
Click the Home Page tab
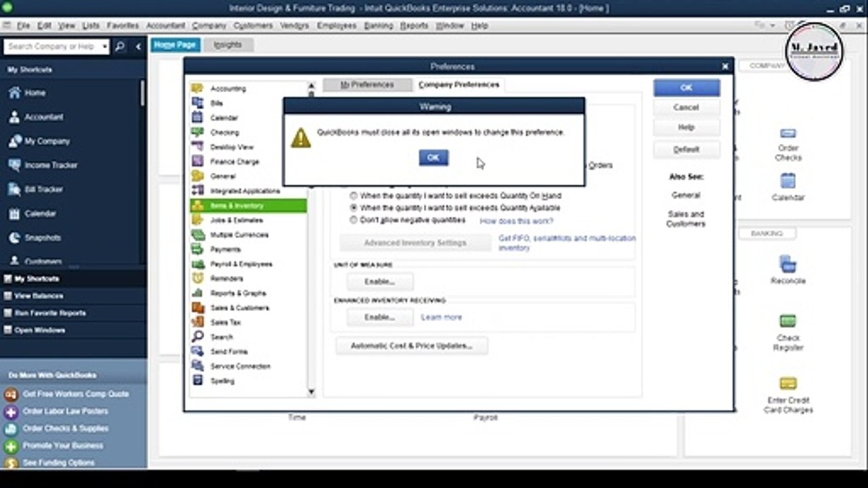pyautogui.click(x=175, y=45)
